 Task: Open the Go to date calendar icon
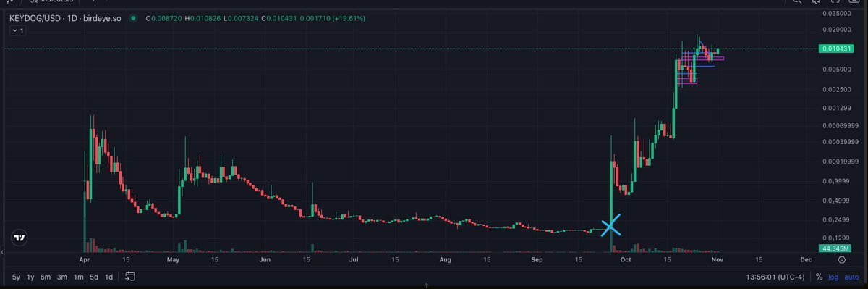click(130, 276)
